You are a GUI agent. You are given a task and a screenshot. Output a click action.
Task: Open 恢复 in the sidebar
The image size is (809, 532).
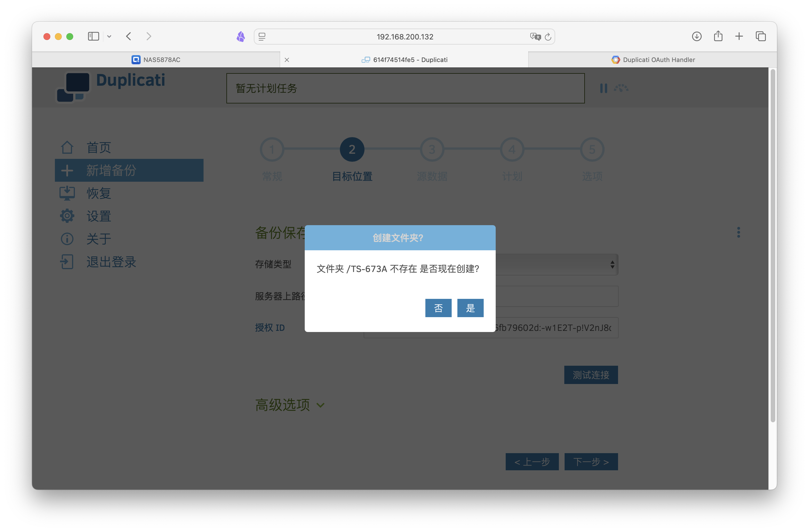coord(99,193)
